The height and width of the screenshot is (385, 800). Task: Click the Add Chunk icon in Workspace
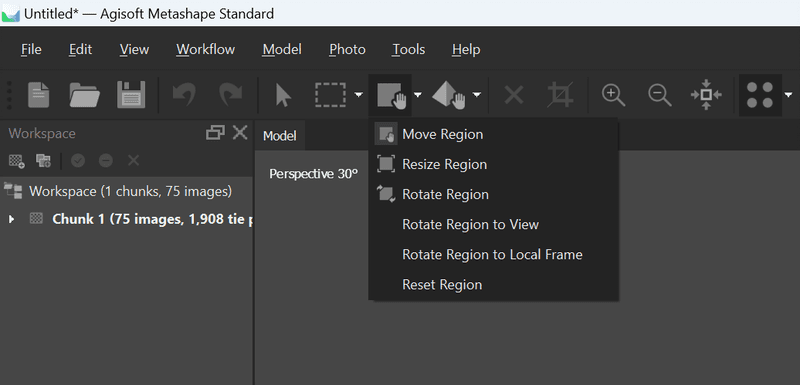17,161
